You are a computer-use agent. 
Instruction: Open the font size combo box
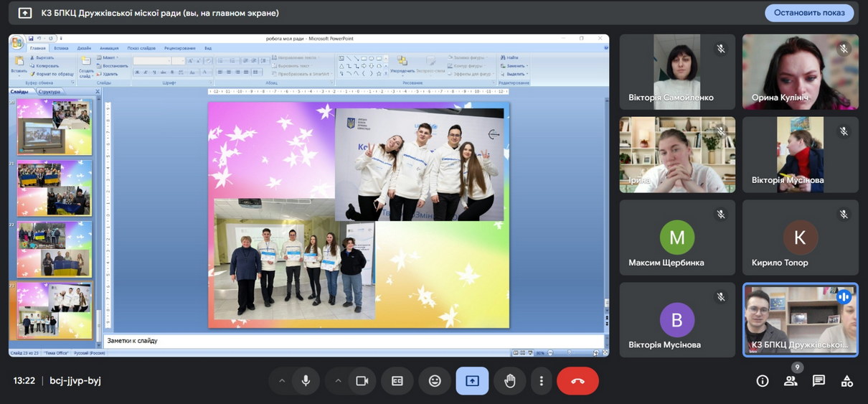pos(179,61)
